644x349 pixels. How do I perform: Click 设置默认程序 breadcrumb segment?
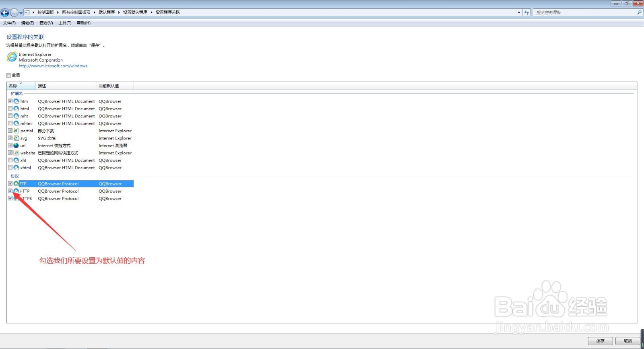(135, 12)
